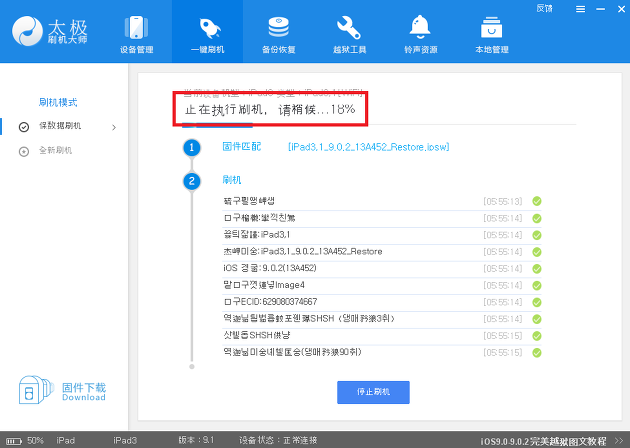Click checkmark on iOS 9.0.2(13A452) row
Image resolution: width=630 pixels, height=448 pixels.
537,269
